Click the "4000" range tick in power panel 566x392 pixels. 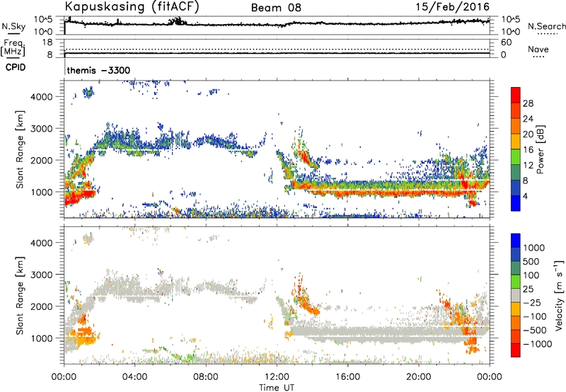pos(41,97)
